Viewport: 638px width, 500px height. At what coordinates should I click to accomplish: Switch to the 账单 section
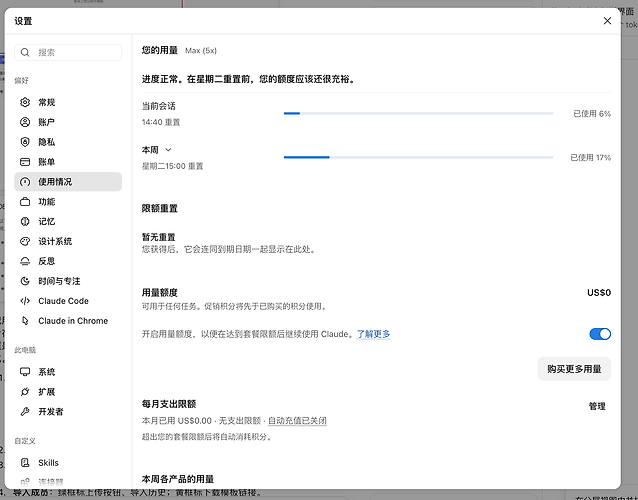point(68,162)
